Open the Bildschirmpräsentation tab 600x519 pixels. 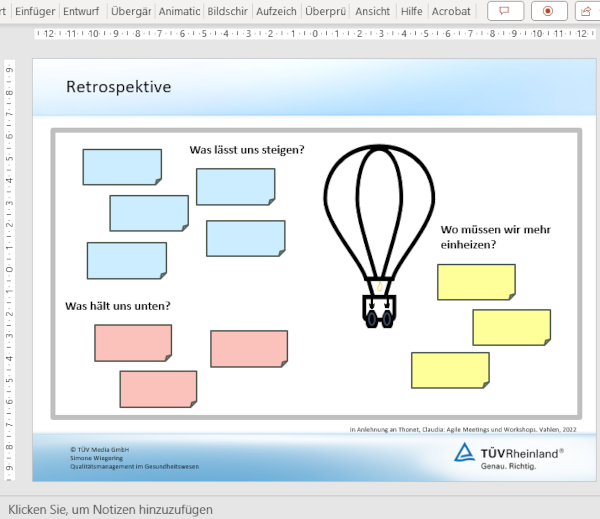click(x=227, y=11)
